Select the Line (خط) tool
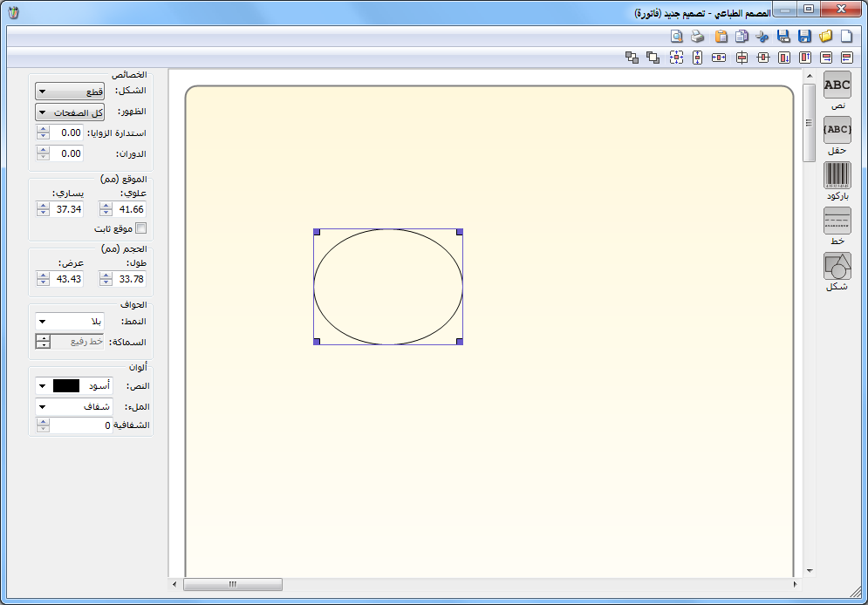Screen dimensions: 868x605 click(837, 221)
